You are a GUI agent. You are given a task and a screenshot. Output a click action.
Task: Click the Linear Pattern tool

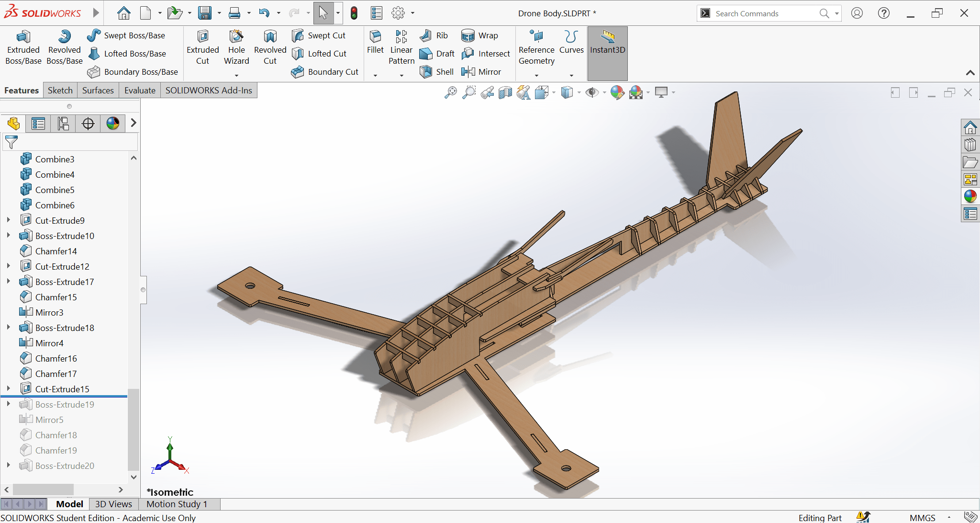[401, 47]
